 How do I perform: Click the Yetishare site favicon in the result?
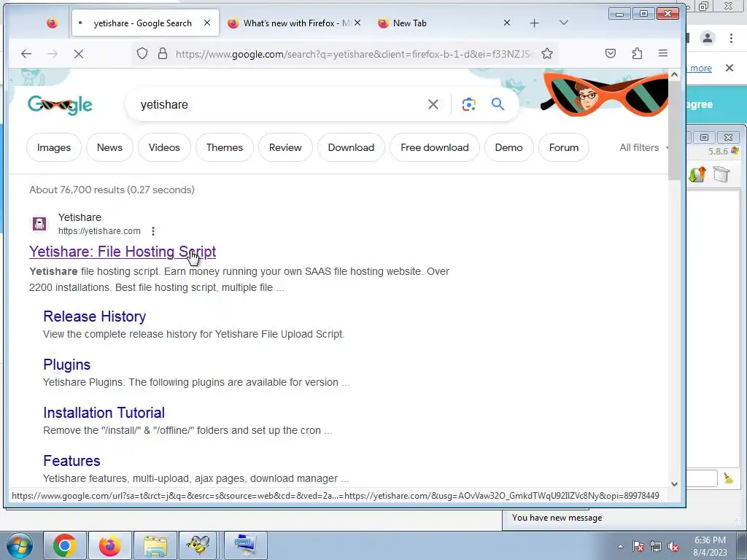pyautogui.click(x=39, y=223)
